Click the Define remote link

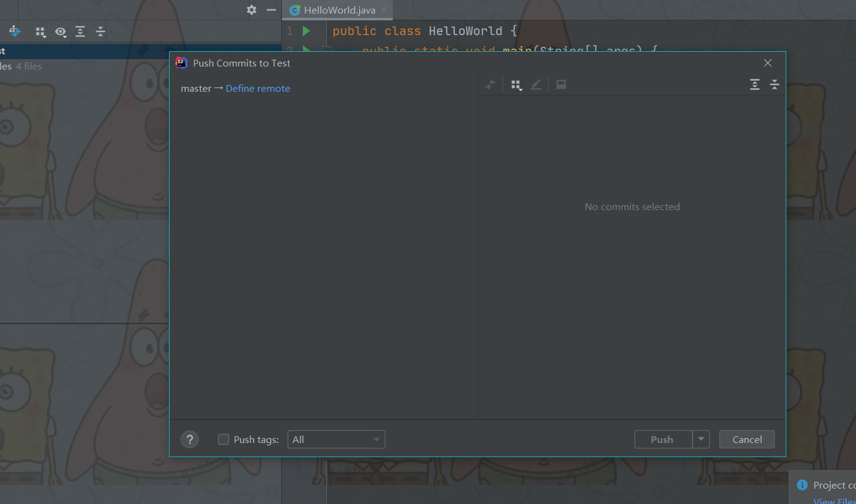[x=258, y=89]
